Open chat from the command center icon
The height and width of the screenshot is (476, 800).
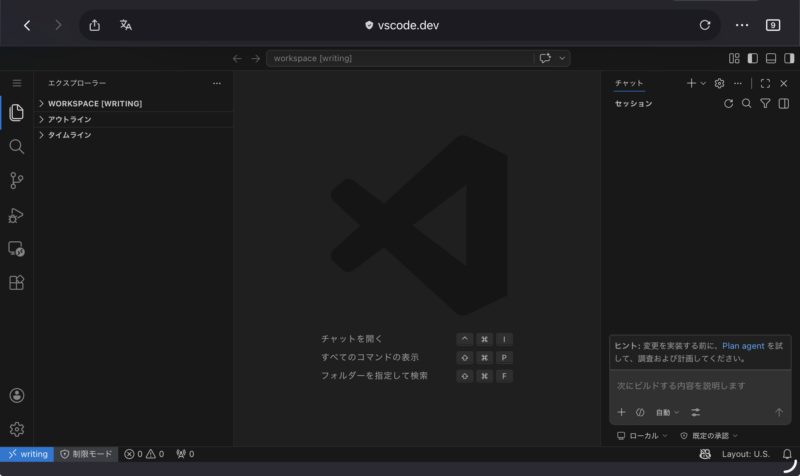[x=545, y=58]
